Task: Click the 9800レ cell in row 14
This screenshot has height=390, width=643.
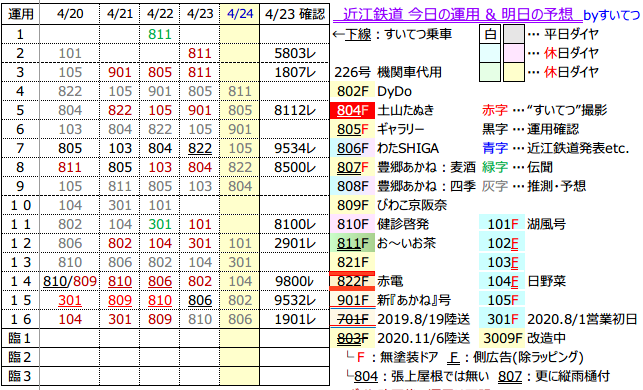Action: [x=294, y=281]
